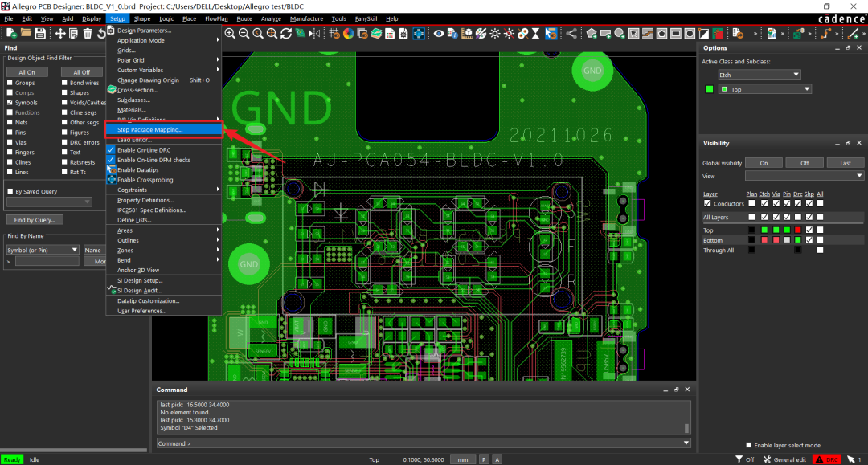
Task: Click the eye icon in the toolbar
Action: [x=439, y=33]
